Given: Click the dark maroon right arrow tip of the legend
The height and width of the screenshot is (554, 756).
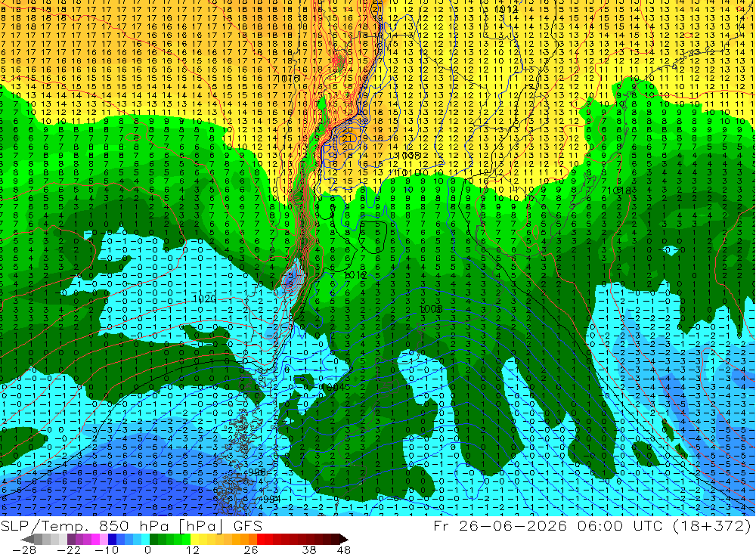Looking at the screenshot, I should (x=344, y=540).
